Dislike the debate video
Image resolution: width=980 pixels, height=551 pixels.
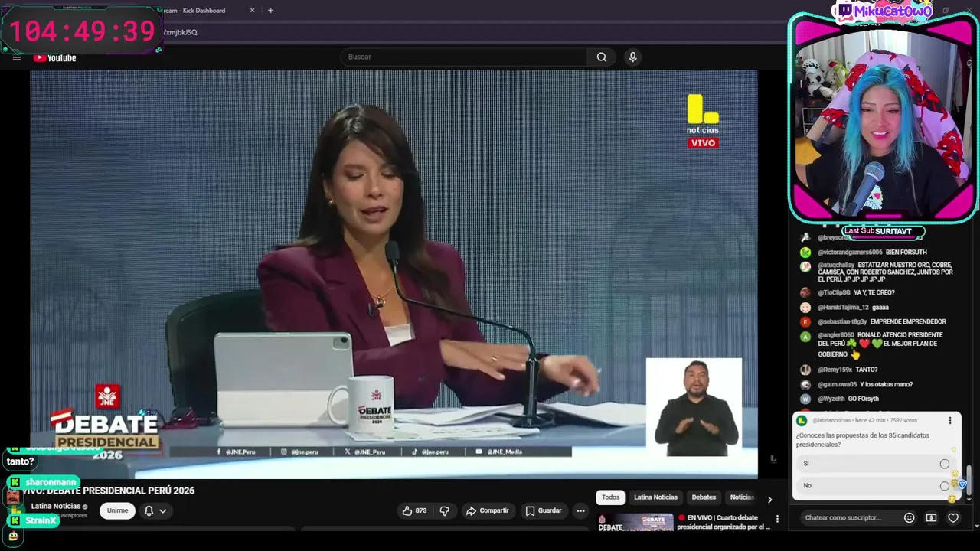coord(445,510)
